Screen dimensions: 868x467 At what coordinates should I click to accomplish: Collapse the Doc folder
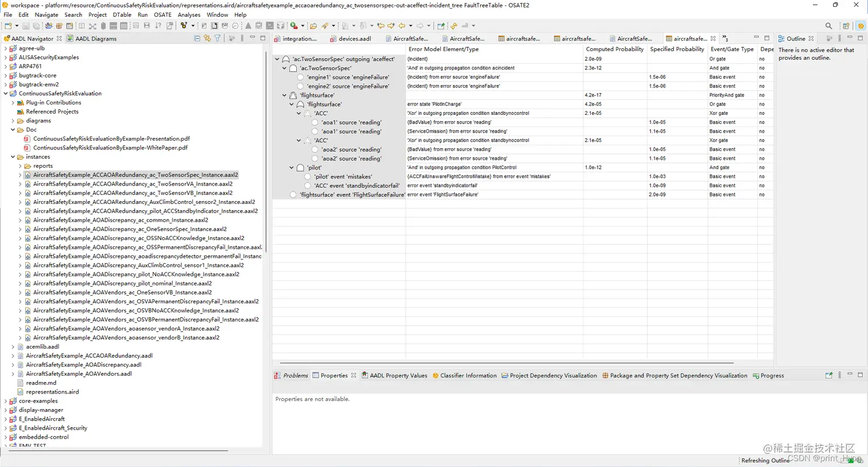pos(13,130)
